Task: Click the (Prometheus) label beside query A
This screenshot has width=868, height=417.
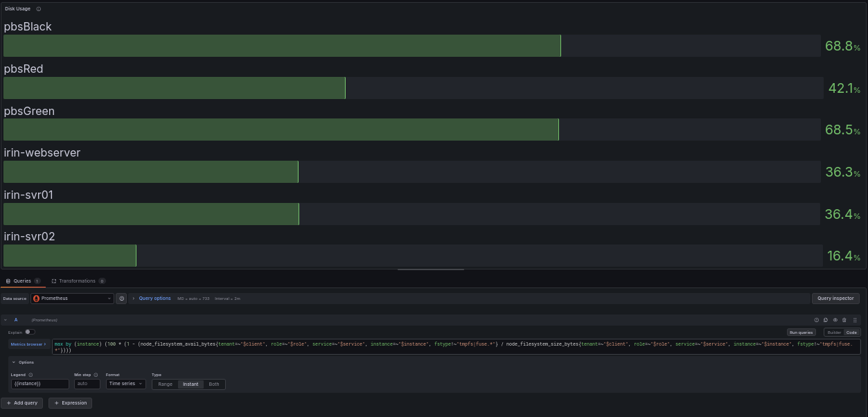Action: click(x=44, y=320)
